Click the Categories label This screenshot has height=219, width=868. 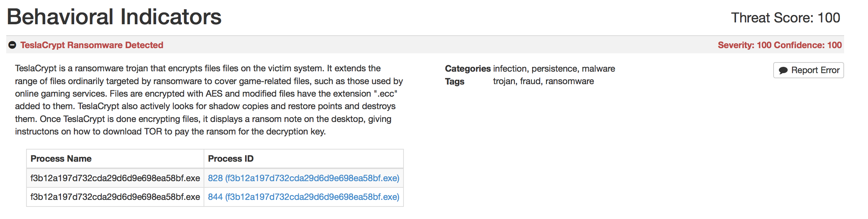pyautogui.click(x=467, y=69)
